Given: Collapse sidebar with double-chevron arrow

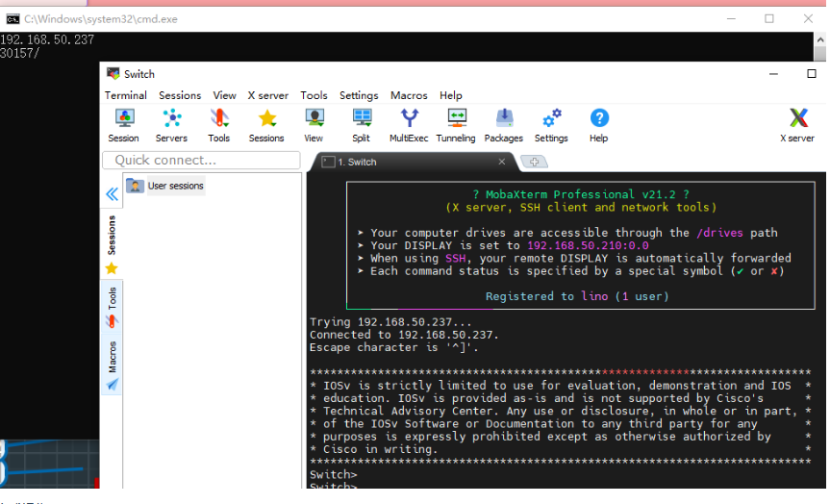Looking at the screenshot, I should 112,194.
